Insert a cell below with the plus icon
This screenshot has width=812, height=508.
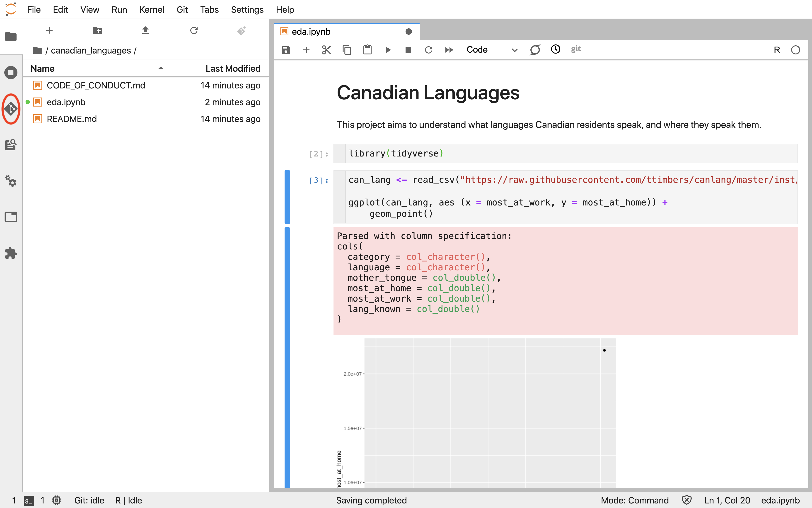(x=306, y=50)
